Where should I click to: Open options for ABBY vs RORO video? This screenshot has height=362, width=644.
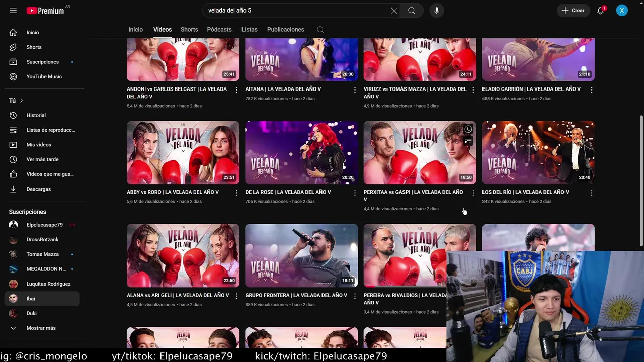coord(236,193)
